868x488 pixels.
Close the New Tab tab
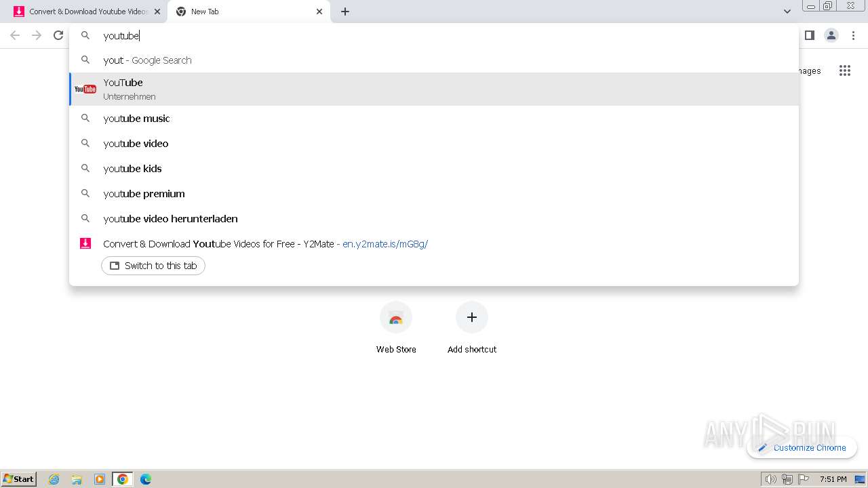pos(319,12)
